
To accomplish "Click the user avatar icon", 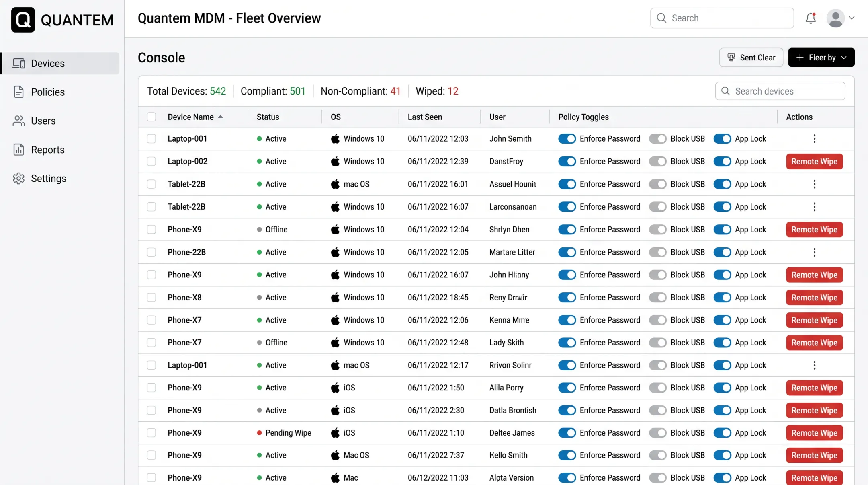I will point(835,18).
